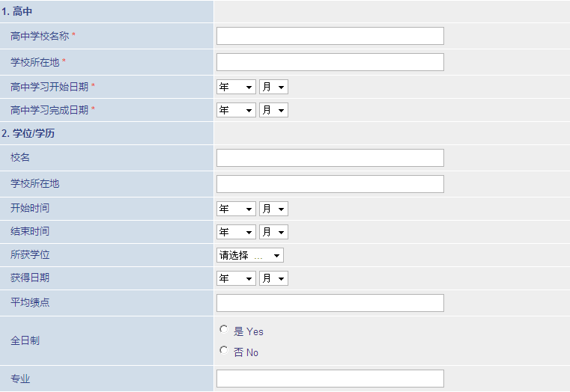
Task: Select the 否 No radio button for 全日制
Action: (223, 350)
